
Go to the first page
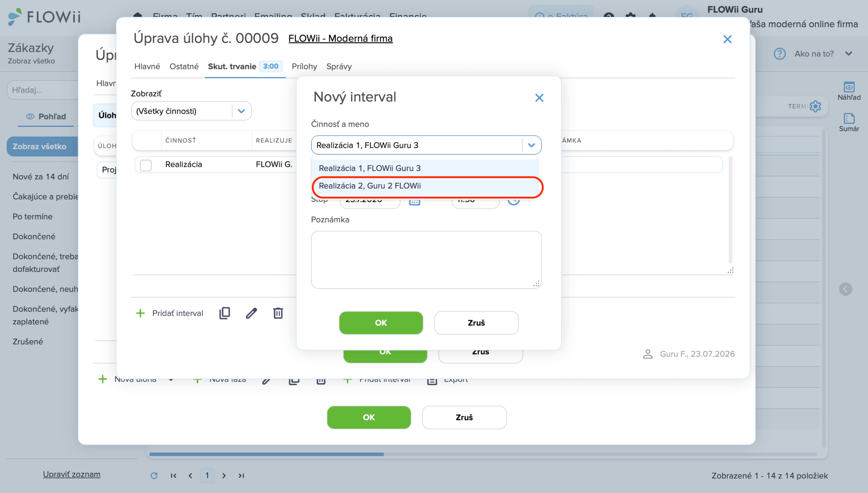tap(173, 475)
